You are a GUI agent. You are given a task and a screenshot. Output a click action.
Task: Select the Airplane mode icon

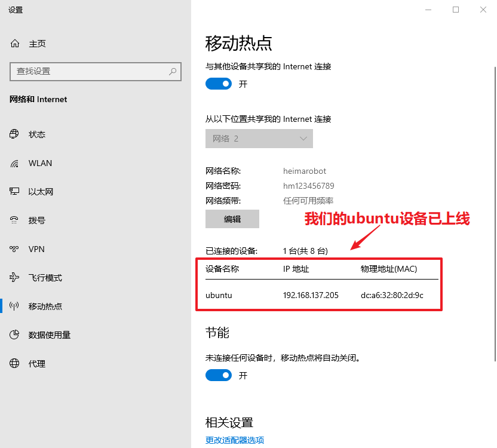tap(15, 278)
